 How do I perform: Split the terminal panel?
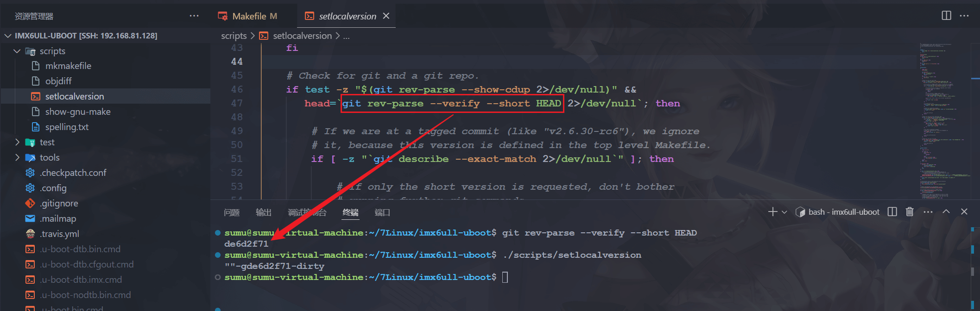(x=892, y=212)
